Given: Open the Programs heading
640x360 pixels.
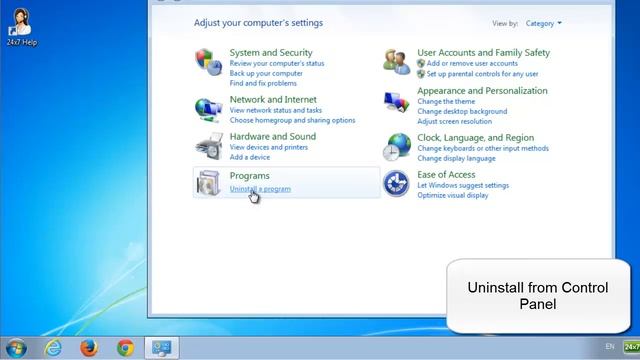Looking at the screenshot, I should pyautogui.click(x=249, y=176).
